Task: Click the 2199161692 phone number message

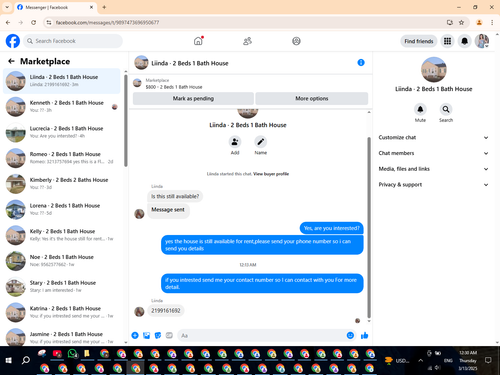Action: [x=166, y=310]
